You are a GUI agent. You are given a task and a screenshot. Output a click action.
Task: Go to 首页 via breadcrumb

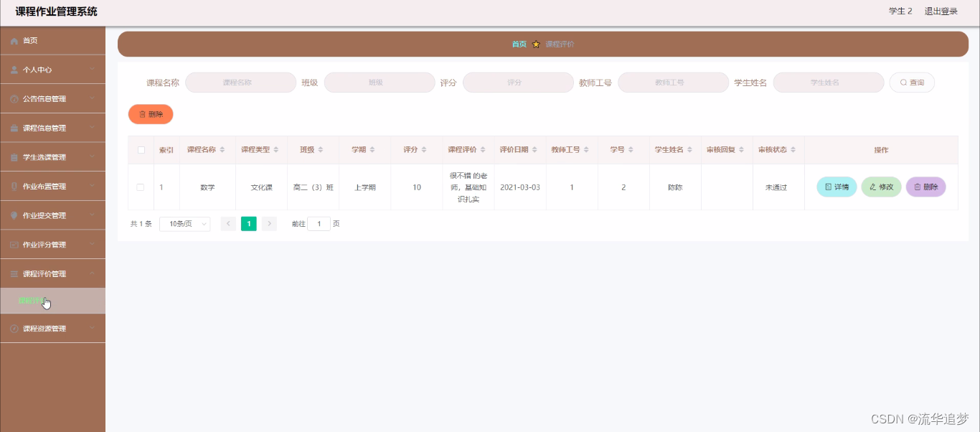tap(519, 44)
